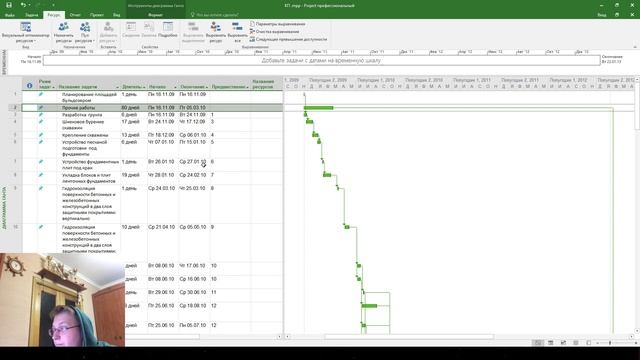Open the Предшественники column filter dropdown
This screenshot has height=360, width=640.
pos(247,87)
